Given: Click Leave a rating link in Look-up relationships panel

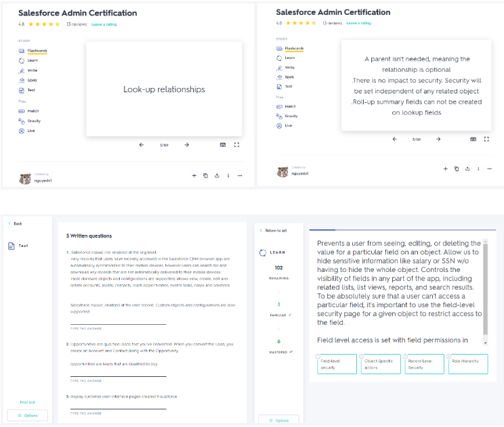Looking at the screenshot, I should coord(104,24).
